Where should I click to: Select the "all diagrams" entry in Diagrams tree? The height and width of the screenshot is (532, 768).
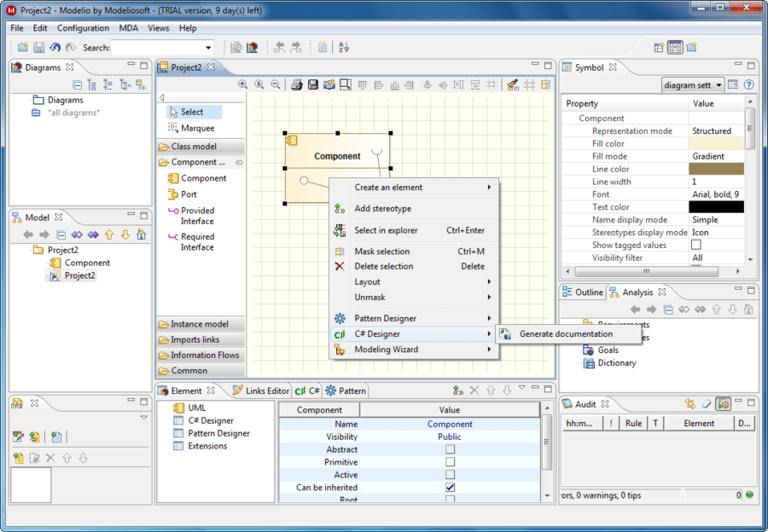66,113
